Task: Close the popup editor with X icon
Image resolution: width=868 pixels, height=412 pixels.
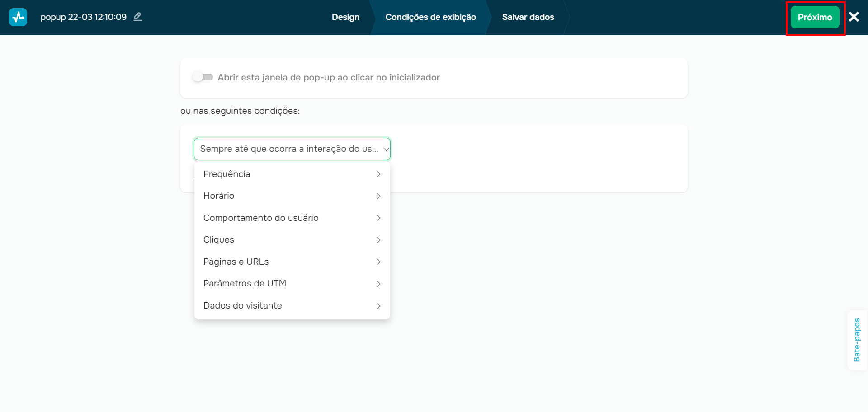Action: [x=854, y=17]
